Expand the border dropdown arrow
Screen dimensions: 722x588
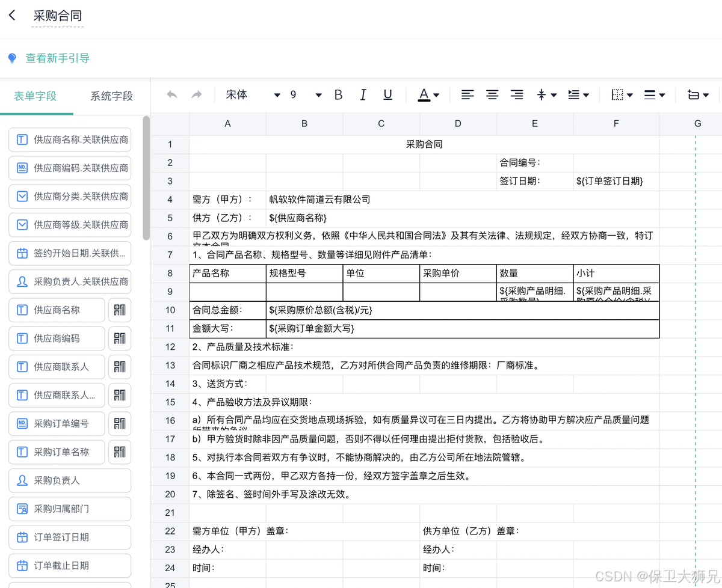coord(629,95)
